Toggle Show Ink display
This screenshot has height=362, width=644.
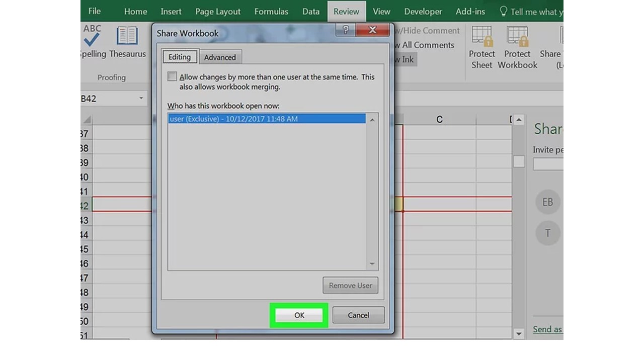[x=405, y=59]
